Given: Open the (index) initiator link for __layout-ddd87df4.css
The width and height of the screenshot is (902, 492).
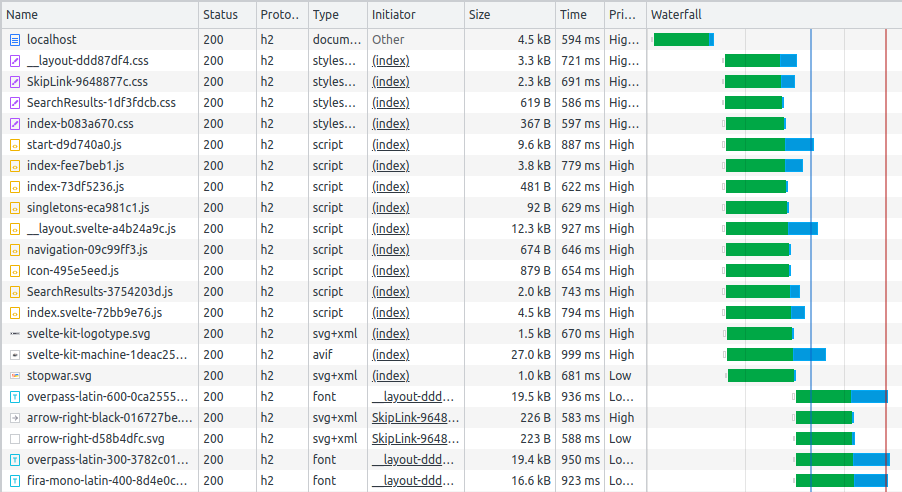Looking at the screenshot, I should [x=391, y=60].
